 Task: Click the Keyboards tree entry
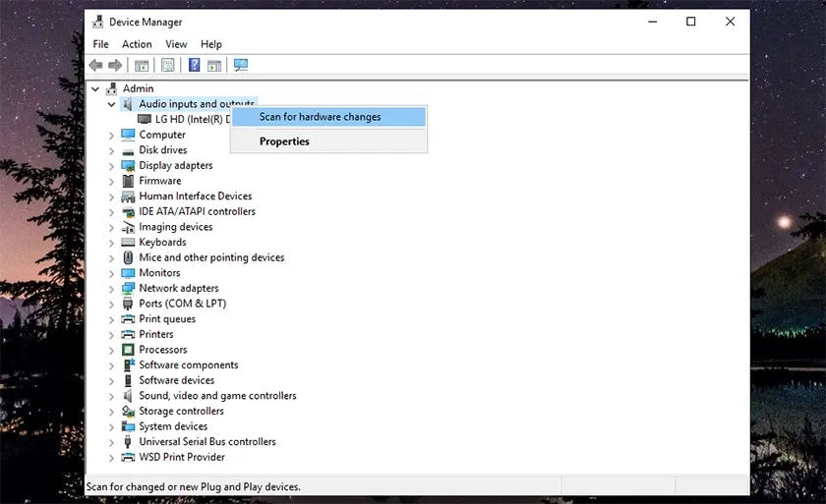click(x=162, y=243)
